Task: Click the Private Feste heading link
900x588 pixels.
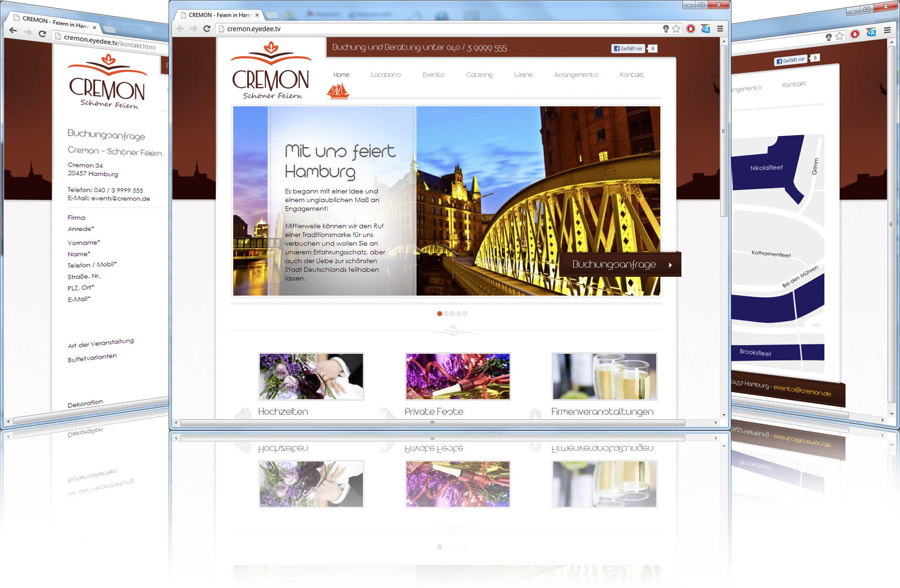Action: point(434,412)
